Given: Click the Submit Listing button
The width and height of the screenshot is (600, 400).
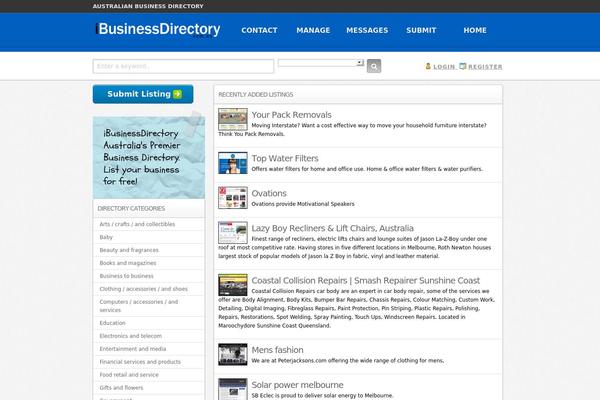Looking at the screenshot, I should (x=143, y=94).
